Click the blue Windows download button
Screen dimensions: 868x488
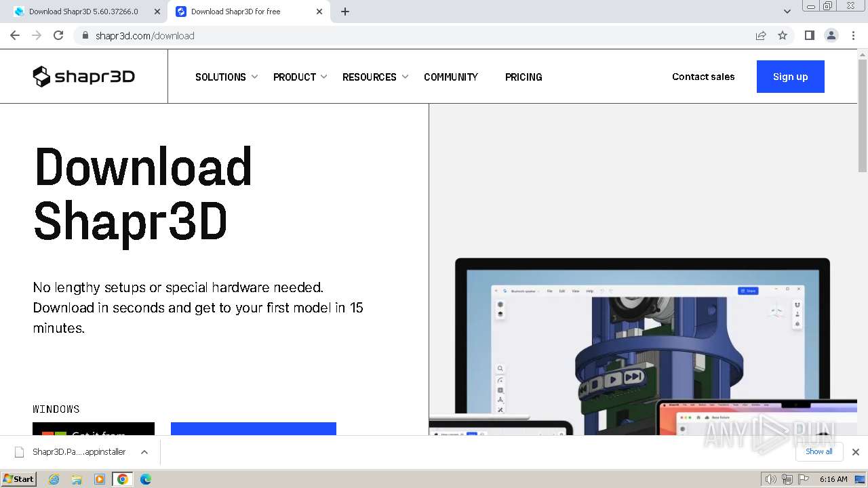[254, 428]
